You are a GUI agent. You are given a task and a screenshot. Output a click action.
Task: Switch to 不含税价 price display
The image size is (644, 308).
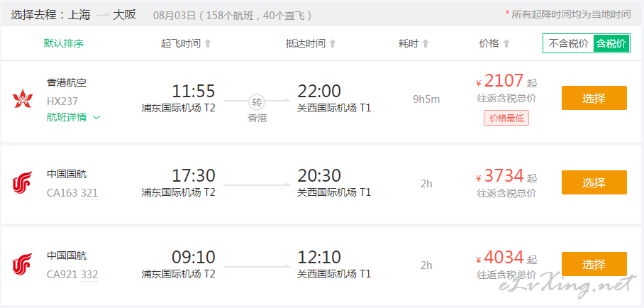568,43
